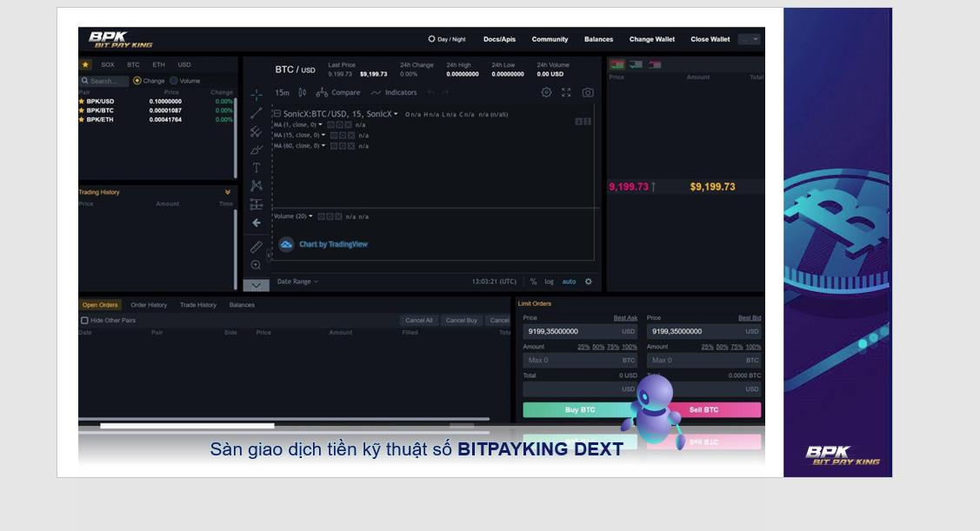Open the MA (1, close, 0) dropdown
Screen dimensions: 980x531
coord(321,125)
